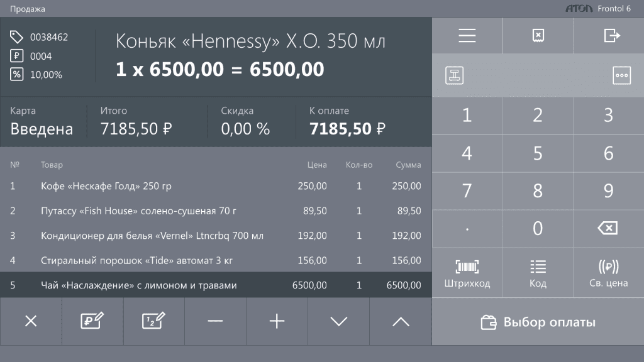Click the Цена column header
This screenshot has height=362, width=644.
coord(317,165)
